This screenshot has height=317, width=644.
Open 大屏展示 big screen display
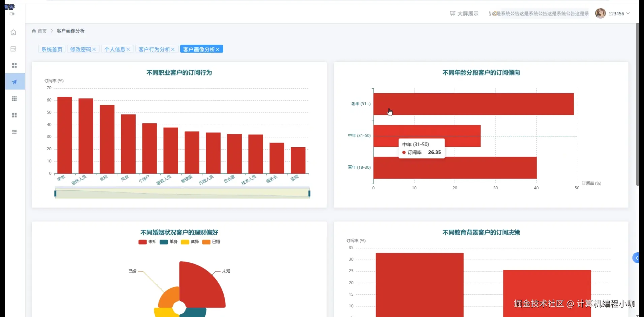[x=468, y=13]
